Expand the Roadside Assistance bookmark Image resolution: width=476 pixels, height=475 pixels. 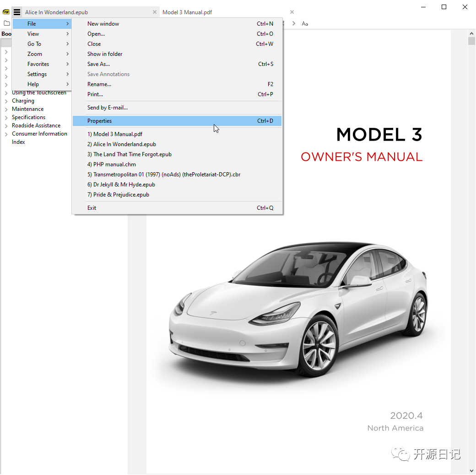[5, 125]
